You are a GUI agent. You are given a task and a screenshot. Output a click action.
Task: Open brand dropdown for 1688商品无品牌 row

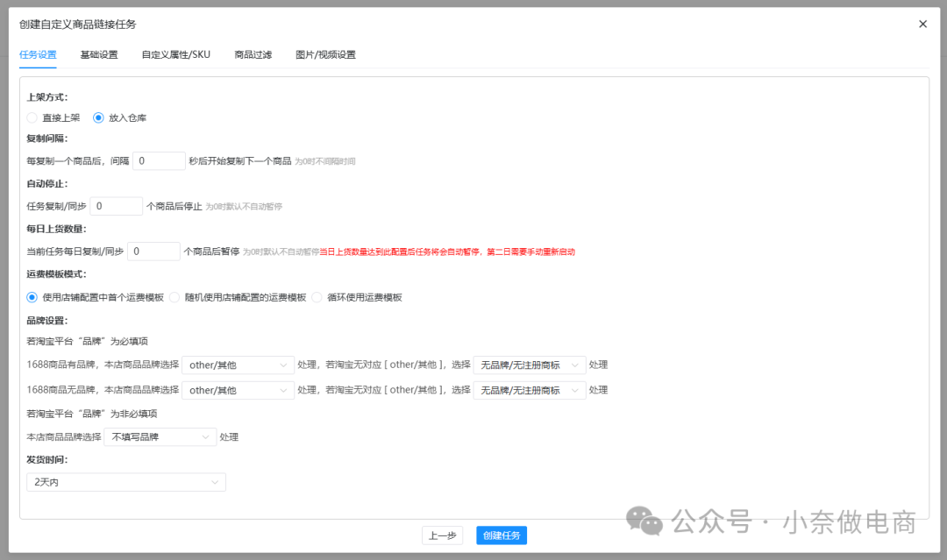(x=238, y=391)
